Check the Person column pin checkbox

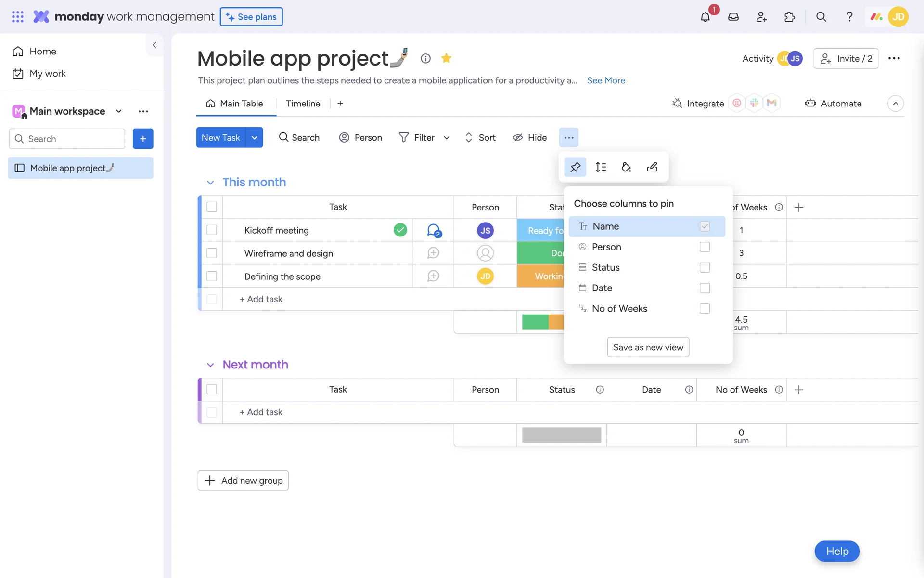(705, 247)
